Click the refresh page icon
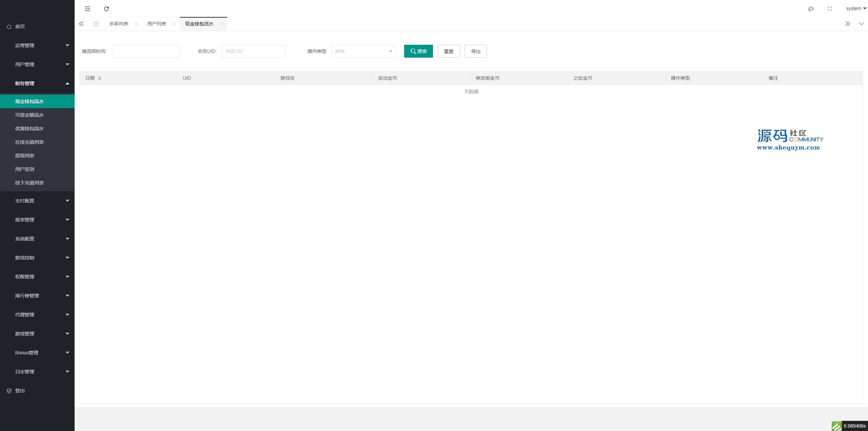This screenshot has height=431, width=868. pos(106,9)
